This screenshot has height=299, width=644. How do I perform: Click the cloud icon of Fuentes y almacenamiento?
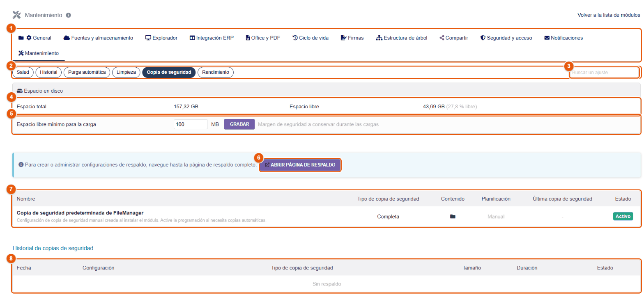[x=67, y=38]
